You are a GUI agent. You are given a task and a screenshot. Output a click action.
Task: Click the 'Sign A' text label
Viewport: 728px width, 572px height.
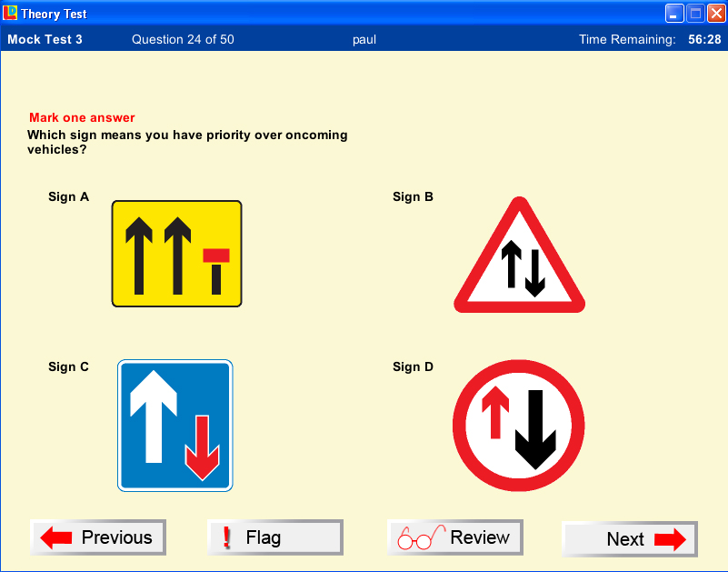tap(68, 196)
